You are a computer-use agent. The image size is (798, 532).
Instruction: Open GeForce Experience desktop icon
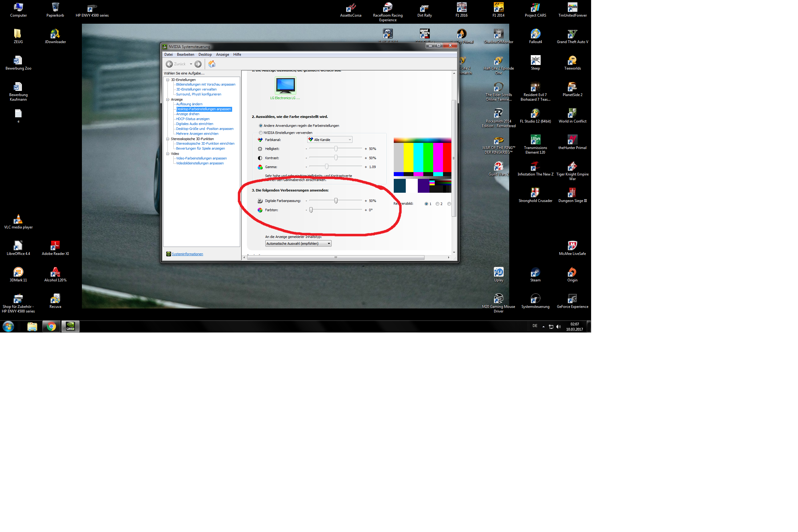click(572, 299)
